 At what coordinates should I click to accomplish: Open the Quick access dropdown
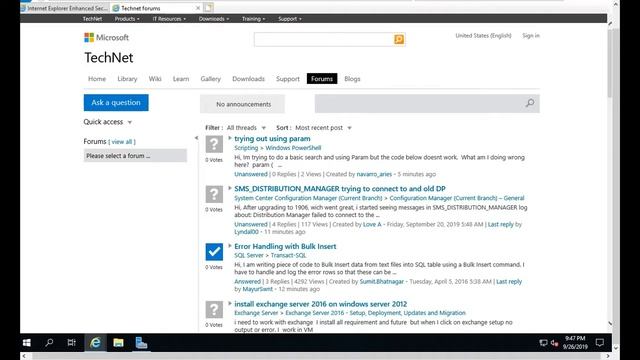(x=108, y=122)
